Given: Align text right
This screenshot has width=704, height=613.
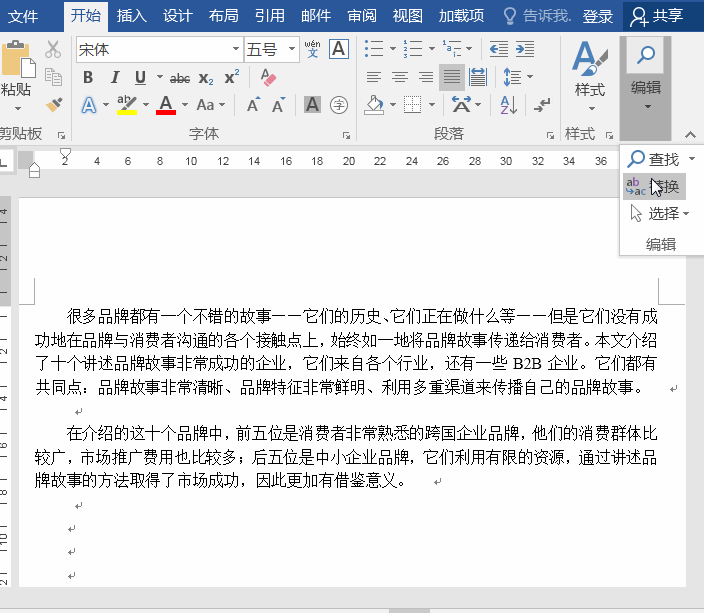Looking at the screenshot, I should pos(426,77).
